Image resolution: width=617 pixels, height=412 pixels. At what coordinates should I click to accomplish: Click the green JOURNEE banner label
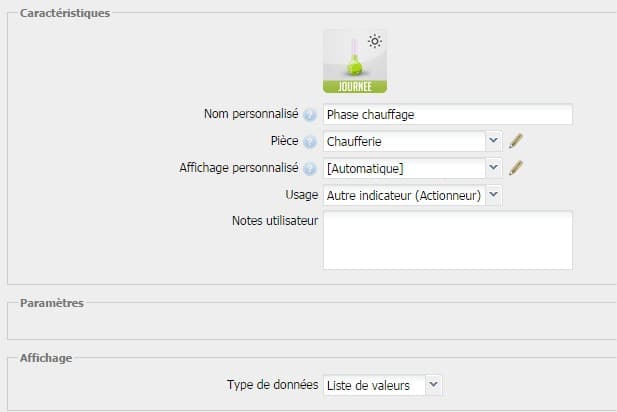[x=355, y=87]
